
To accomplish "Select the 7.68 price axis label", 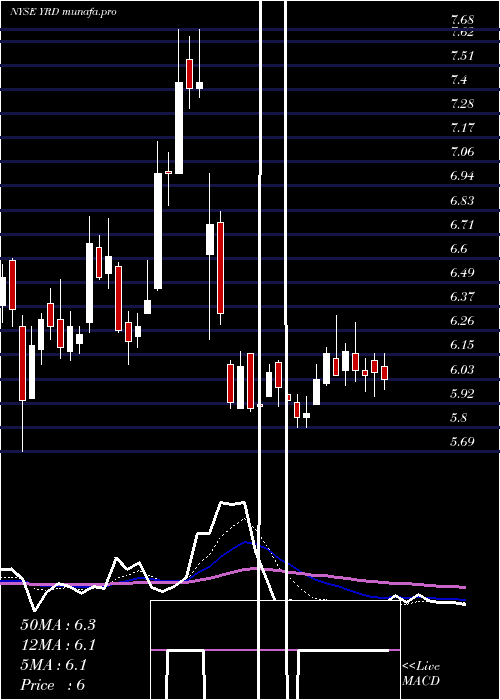I will pyautogui.click(x=462, y=20).
